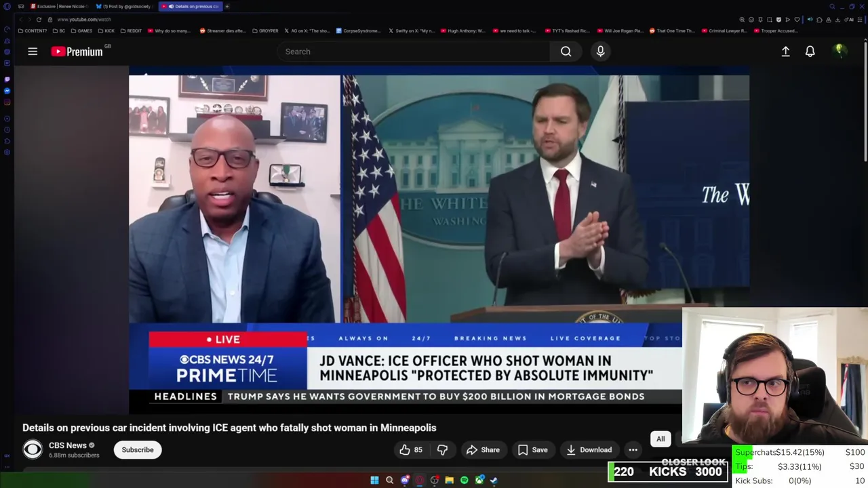Open the Windows Start menu
This screenshot has height=488, width=868.
coord(374,480)
